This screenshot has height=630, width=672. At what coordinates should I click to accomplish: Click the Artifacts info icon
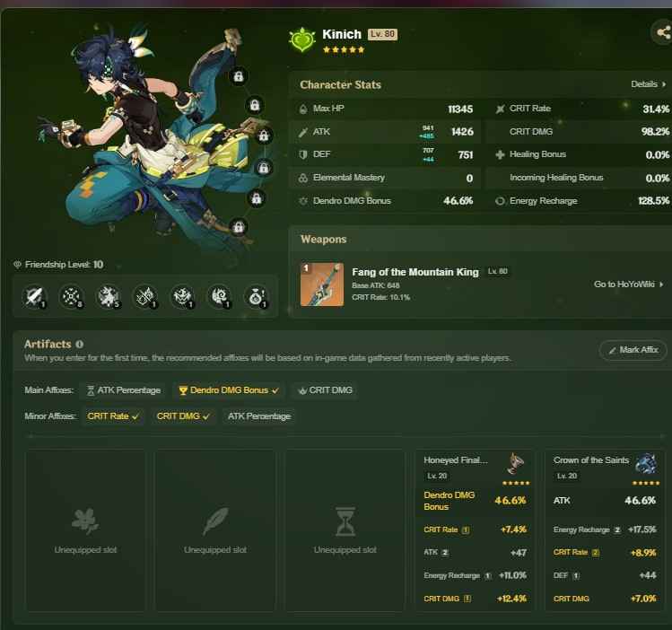point(79,344)
